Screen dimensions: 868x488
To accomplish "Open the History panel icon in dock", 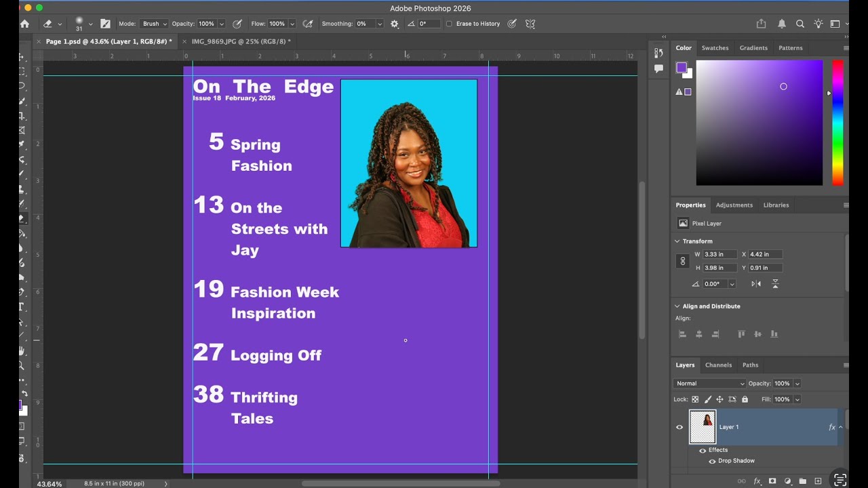I will pyautogui.click(x=658, y=53).
